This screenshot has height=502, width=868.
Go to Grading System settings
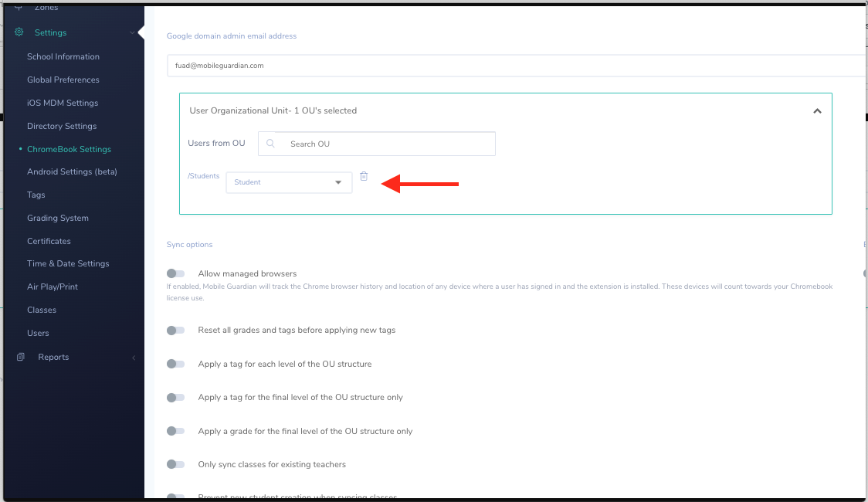coord(58,218)
